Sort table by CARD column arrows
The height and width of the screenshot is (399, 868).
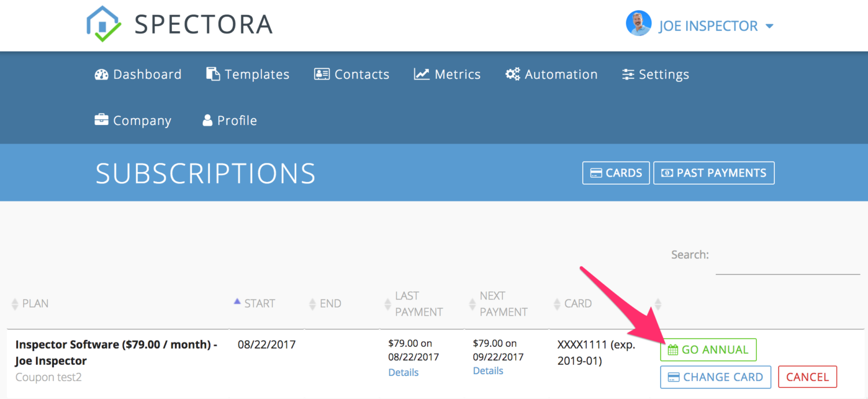[557, 303]
